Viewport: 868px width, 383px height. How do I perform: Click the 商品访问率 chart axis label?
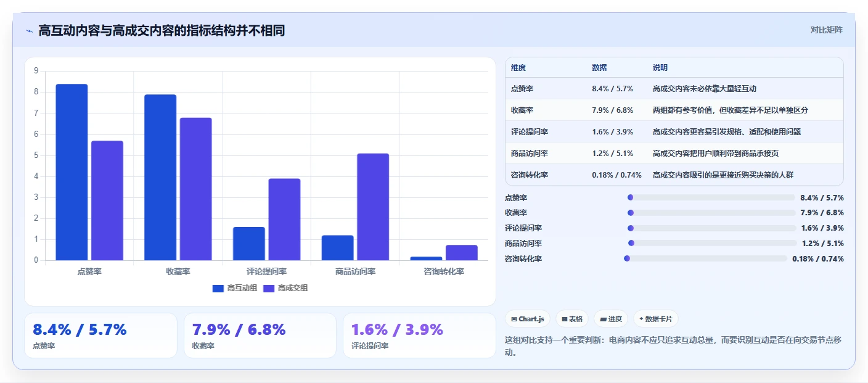tap(355, 271)
